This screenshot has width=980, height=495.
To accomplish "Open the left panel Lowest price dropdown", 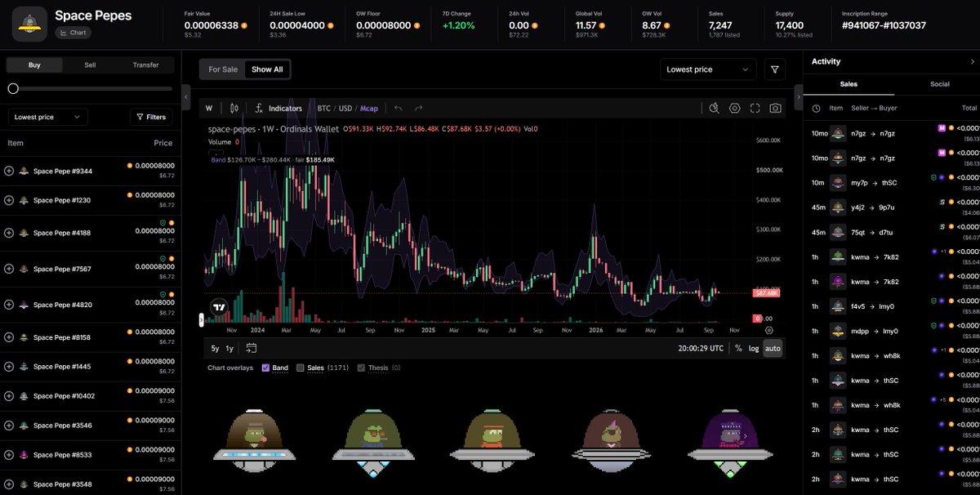I will 47,117.
